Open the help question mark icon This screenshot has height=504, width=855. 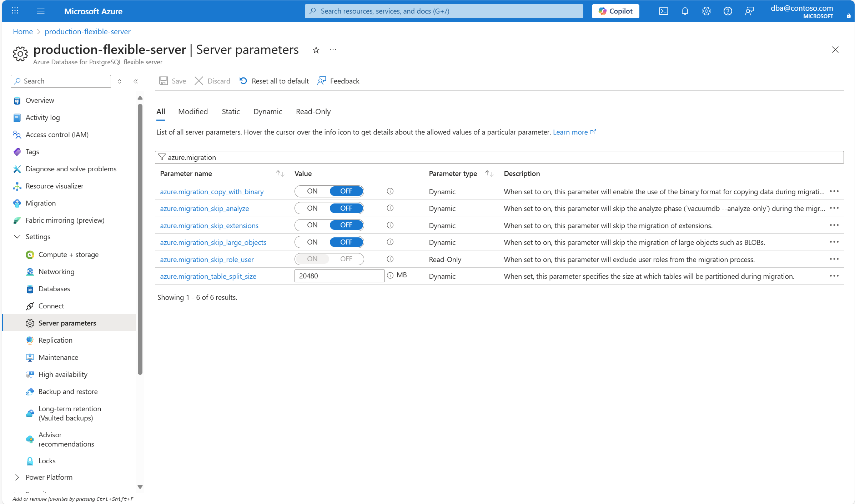728,11
